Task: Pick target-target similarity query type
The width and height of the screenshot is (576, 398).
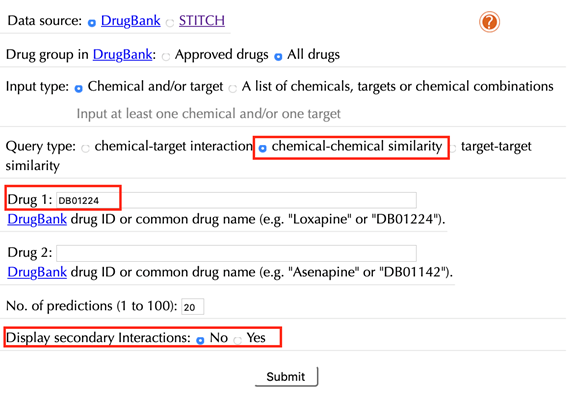Action: point(453,148)
